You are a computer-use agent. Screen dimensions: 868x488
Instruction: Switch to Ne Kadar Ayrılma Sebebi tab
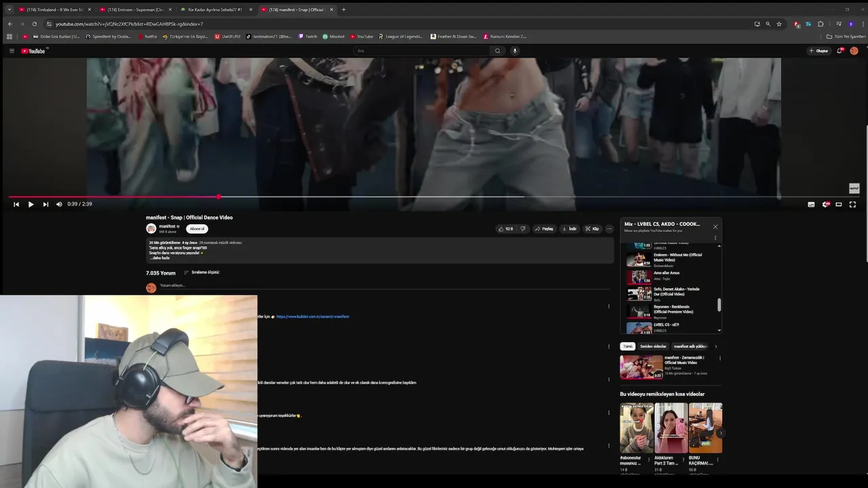click(215, 9)
